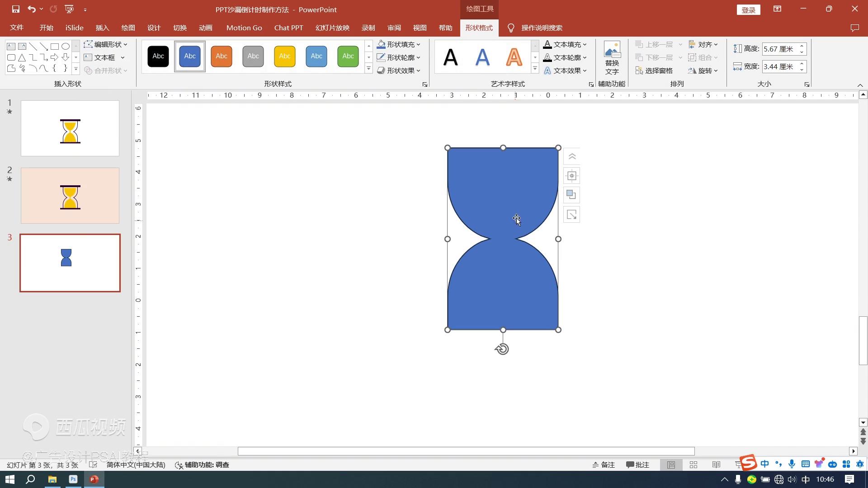Screen dimensions: 868x488
Task: Open the Selection Pane (选择窗格)
Action: 654,70
